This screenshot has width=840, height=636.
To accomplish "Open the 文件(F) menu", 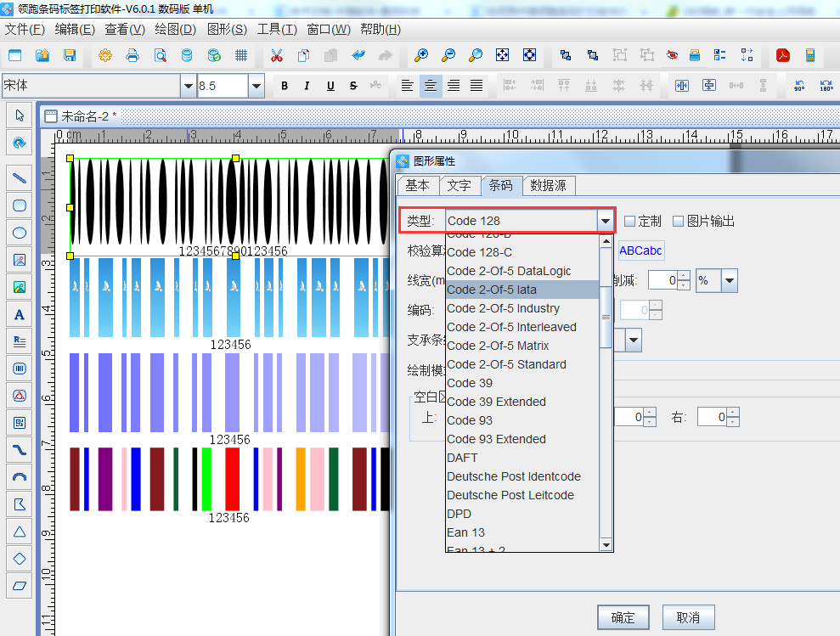I will coord(25,30).
